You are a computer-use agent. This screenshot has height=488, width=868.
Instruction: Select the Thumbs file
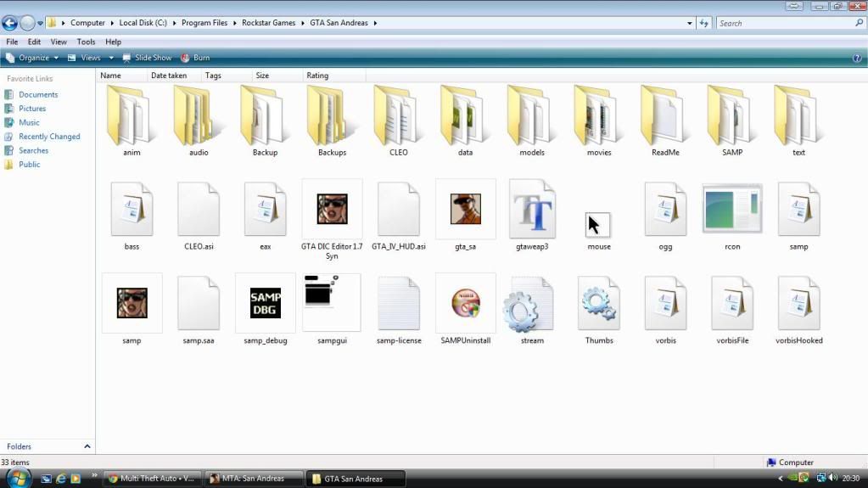599,309
